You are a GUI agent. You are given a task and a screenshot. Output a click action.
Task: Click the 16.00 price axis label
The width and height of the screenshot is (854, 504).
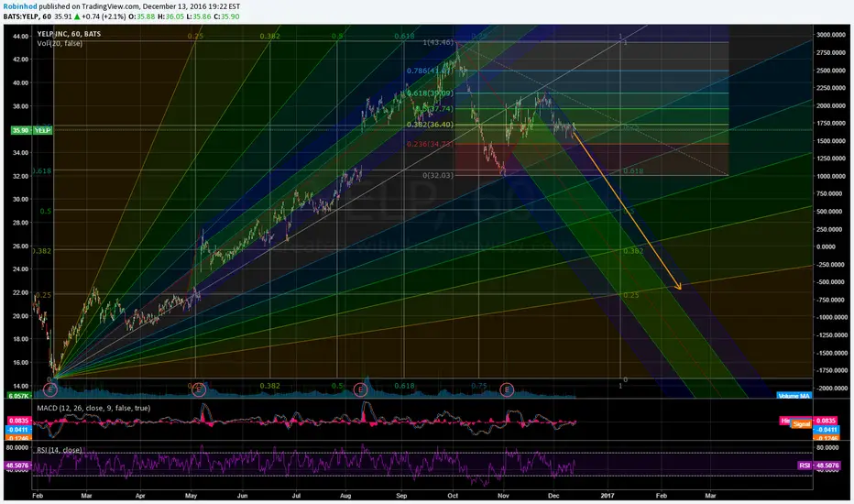[x=20, y=362]
